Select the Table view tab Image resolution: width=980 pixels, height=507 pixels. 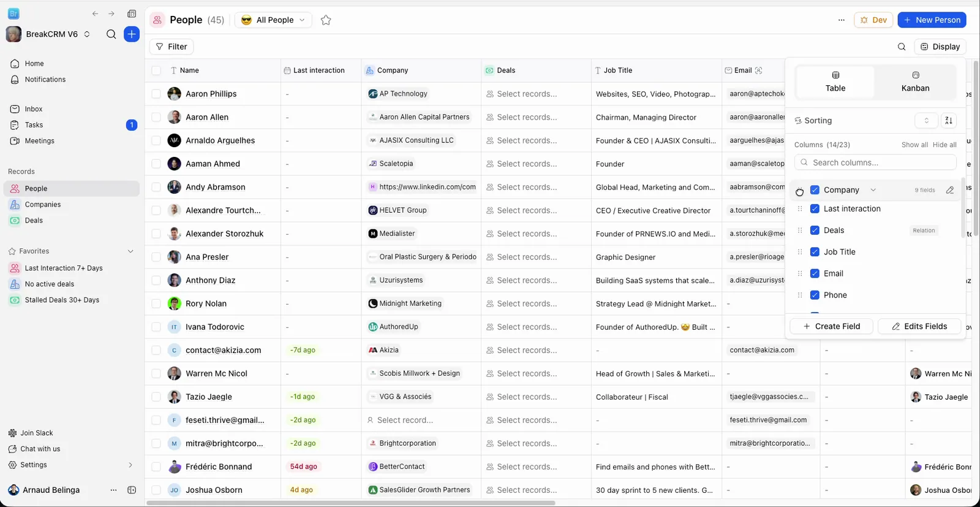point(835,82)
